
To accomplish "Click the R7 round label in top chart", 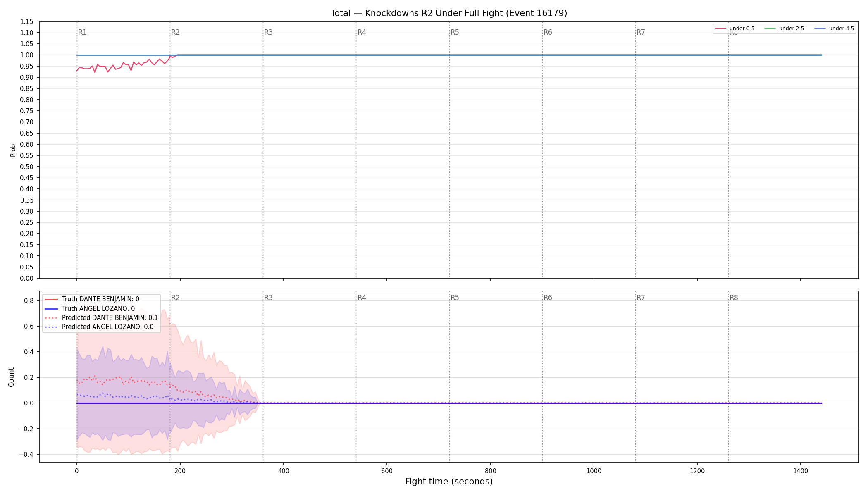I will (x=641, y=32).
